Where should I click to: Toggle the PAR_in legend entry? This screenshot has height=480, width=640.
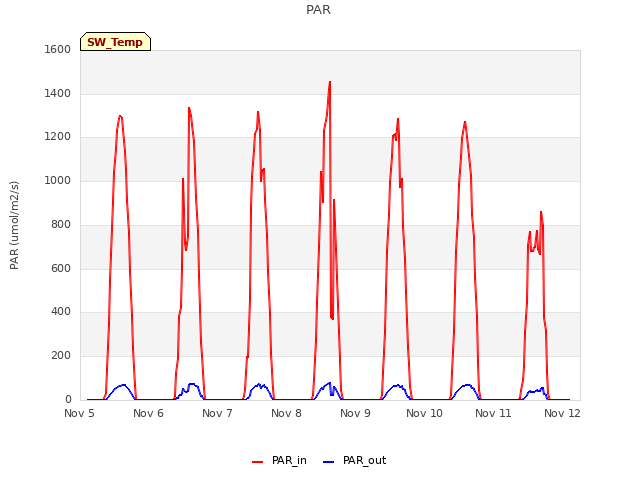(x=279, y=461)
